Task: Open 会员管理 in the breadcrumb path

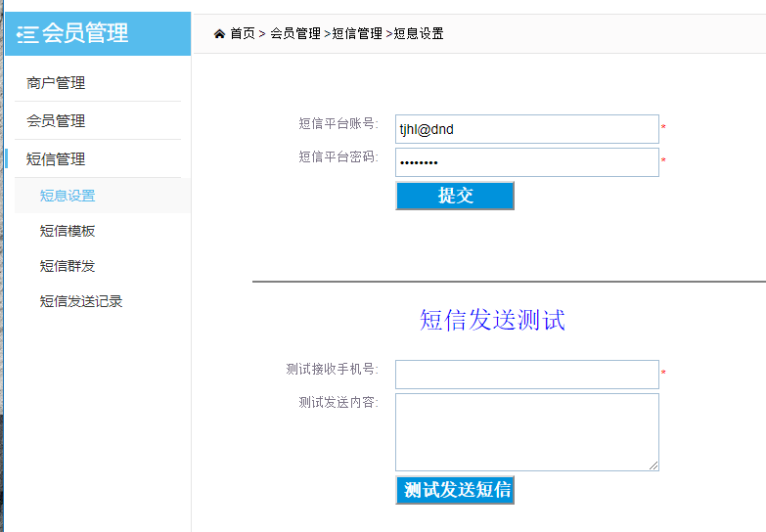Action: click(x=295, y=34)
